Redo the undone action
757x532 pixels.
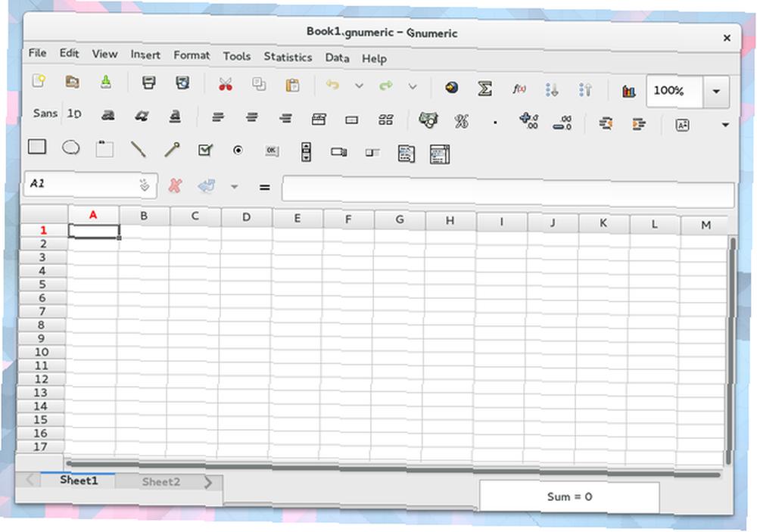(386, 86)
